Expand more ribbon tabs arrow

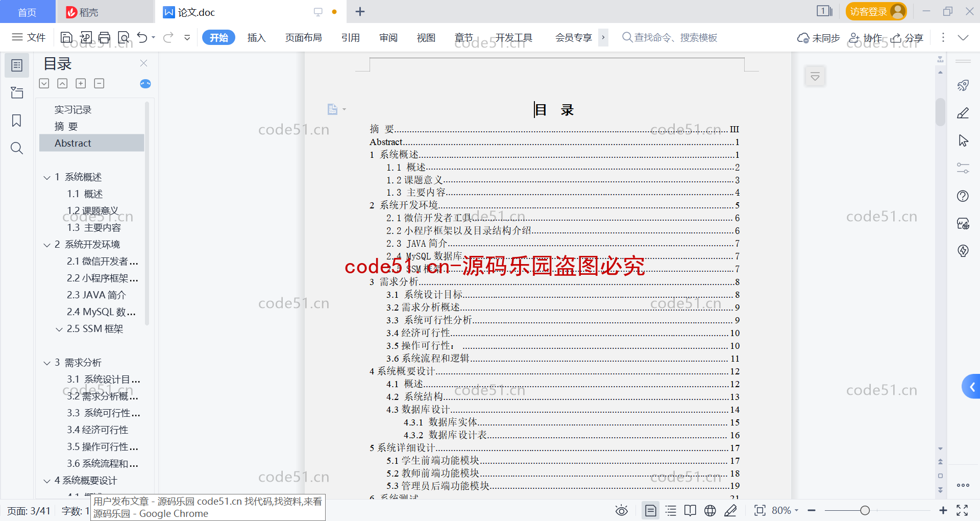[603, 37]
